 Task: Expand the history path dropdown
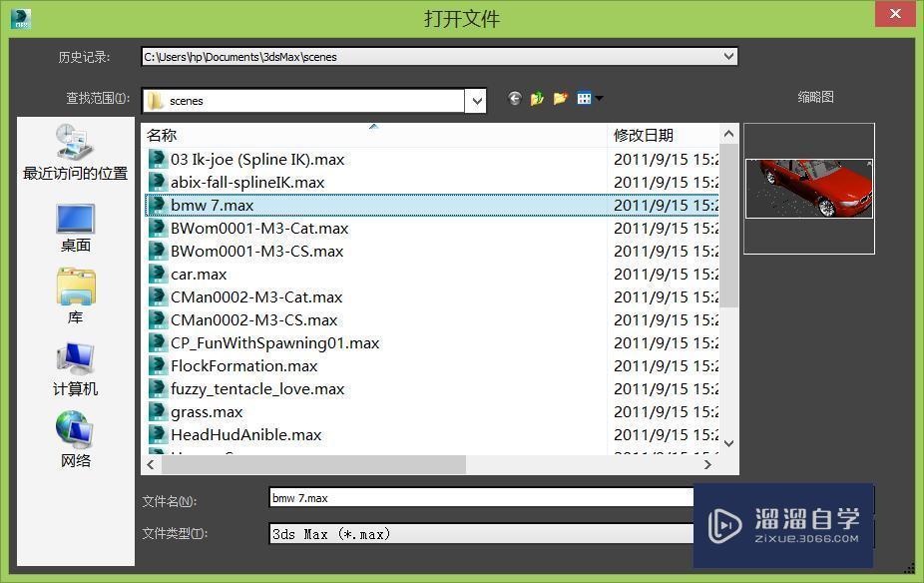(x=729, y=57)
